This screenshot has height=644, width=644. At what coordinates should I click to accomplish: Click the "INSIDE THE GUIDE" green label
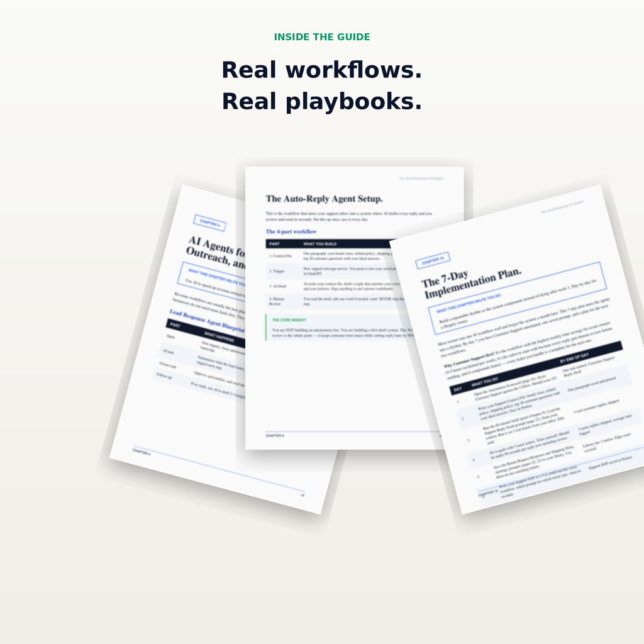[x=321, y=37]
